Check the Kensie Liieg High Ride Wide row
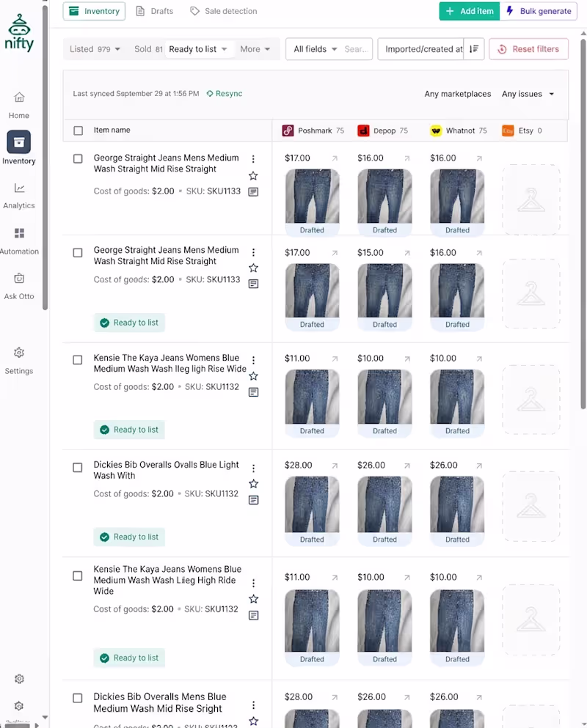Screen dimensions: 587x728 coord(78,576)
